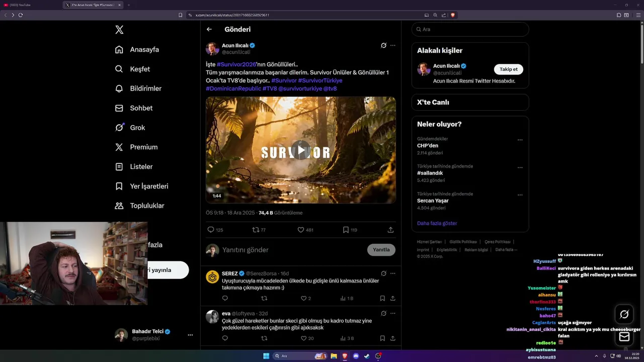Open floating Grok button
The width and height of the screenshot is (644, 362).
[x=624, y=314]
